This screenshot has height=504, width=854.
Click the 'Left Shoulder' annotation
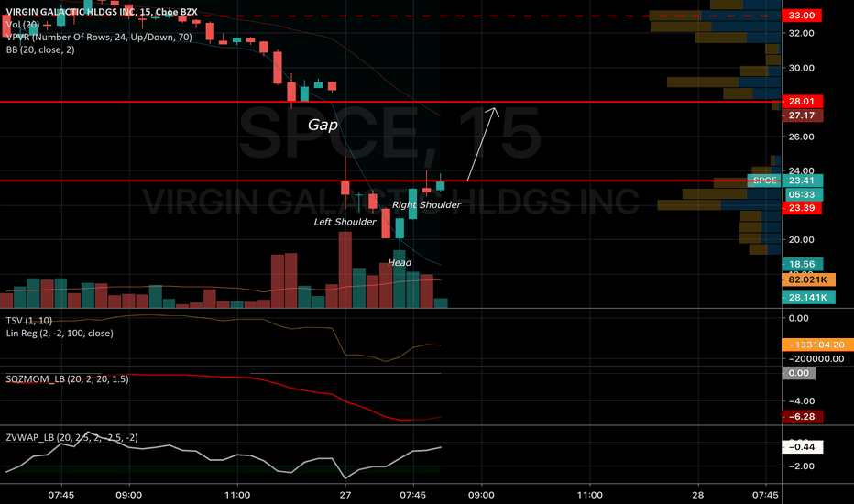click(x=345, y=222)
